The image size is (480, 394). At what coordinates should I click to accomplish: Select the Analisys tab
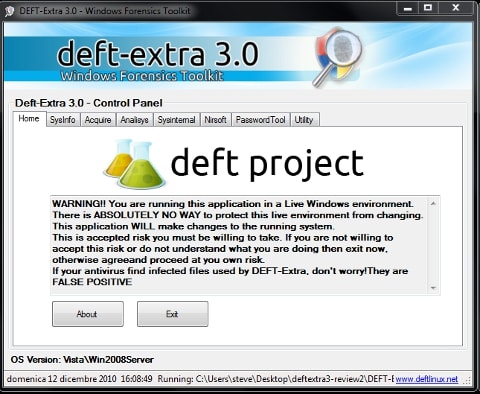(134, 120)
